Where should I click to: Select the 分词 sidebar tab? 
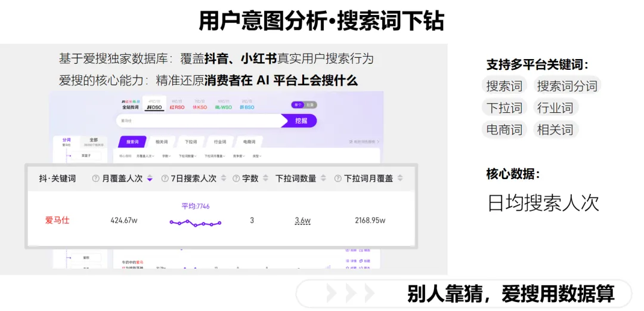67,142
